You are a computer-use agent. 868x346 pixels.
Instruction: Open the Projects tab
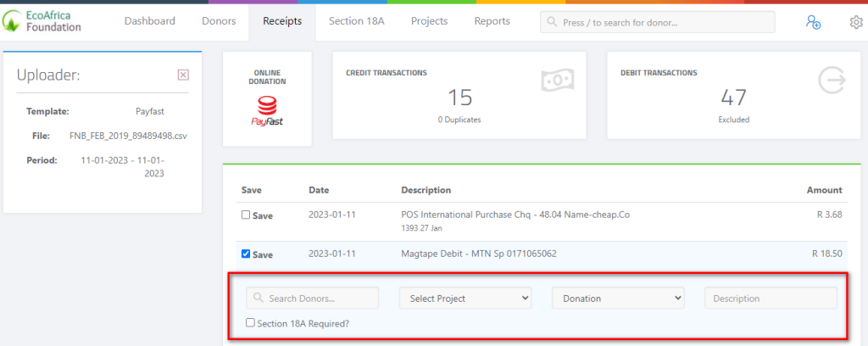[x=429, y=21]
